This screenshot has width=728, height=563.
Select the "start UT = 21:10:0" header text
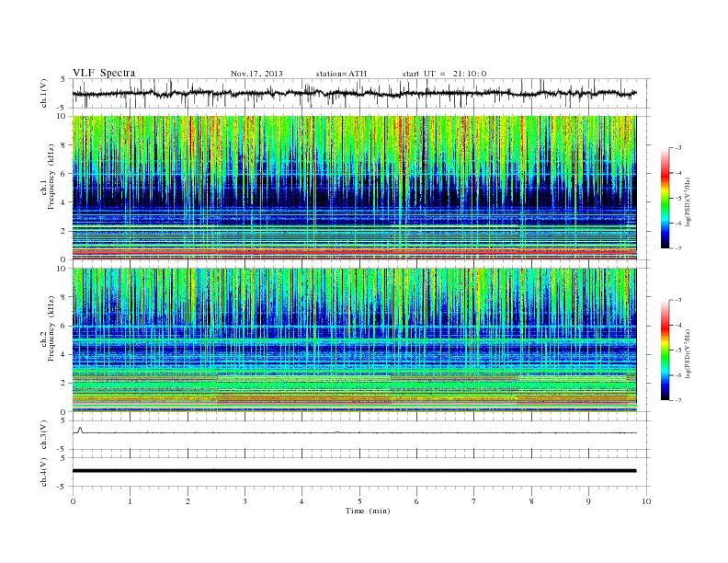pyautogui.click(x=444, y=74)
